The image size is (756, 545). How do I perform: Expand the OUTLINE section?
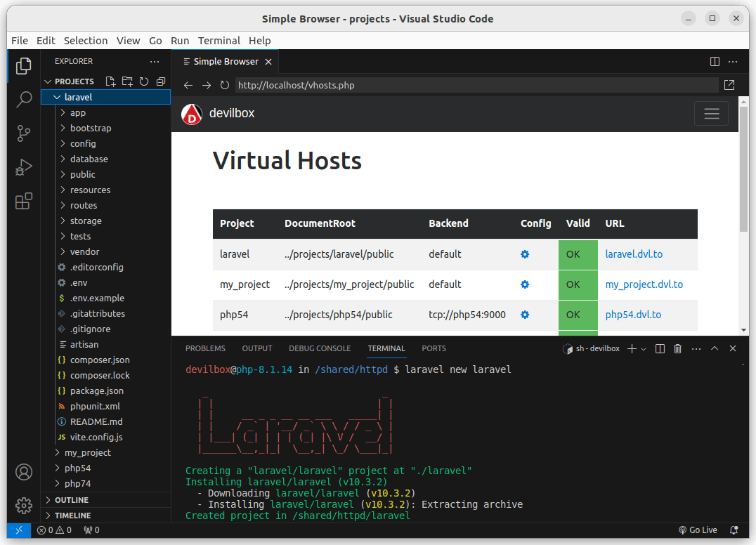point(72,500)
